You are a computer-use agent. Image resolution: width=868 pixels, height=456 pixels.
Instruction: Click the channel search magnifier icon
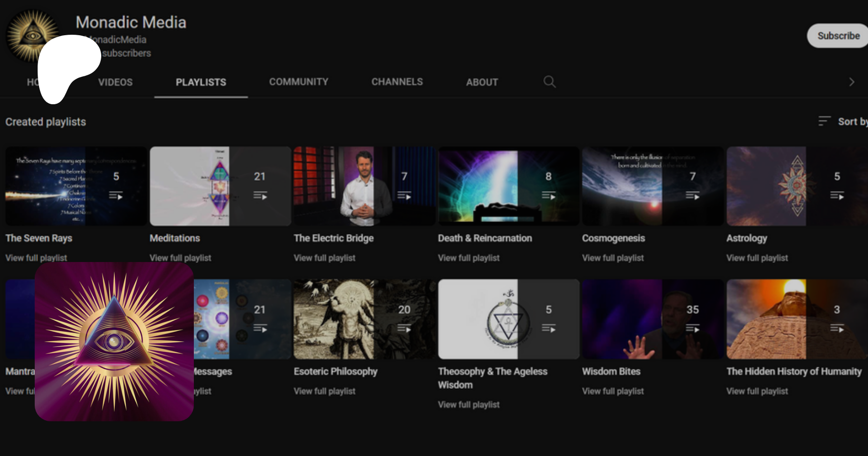click(x=549, y=82)
